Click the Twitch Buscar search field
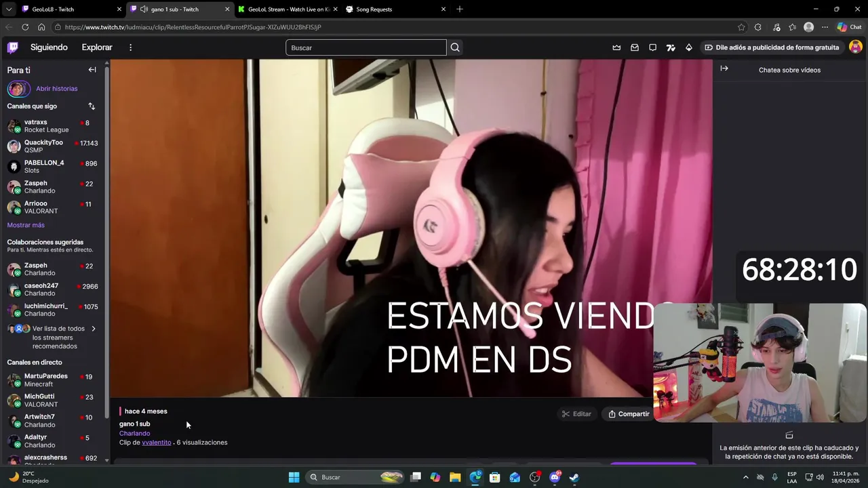The width and height of the screenshot is (868, 488). 366,47
